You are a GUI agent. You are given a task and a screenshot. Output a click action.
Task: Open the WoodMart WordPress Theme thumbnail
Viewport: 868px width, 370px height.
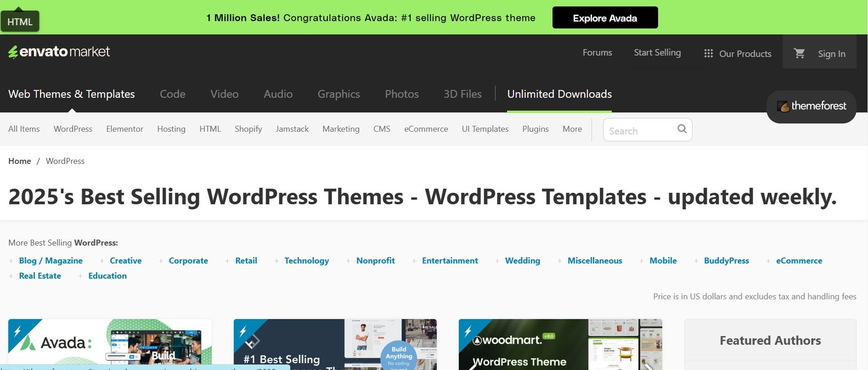click(560, 344)
